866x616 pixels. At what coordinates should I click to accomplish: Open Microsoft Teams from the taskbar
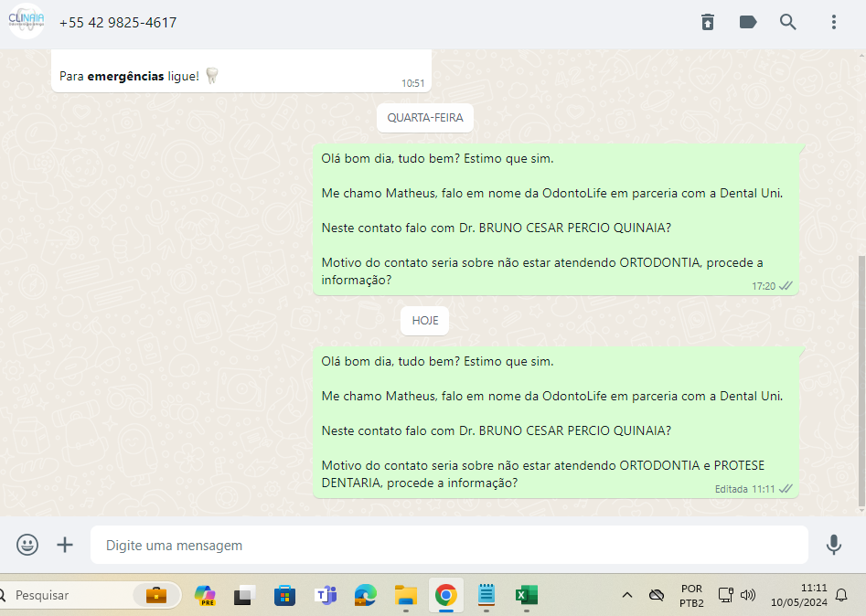coord(326,595)
